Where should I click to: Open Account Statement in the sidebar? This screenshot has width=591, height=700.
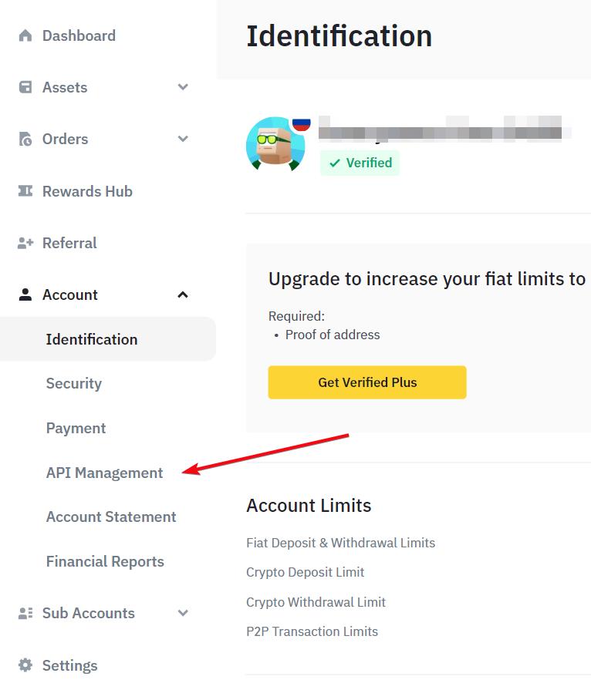click(x=111, y=517)
